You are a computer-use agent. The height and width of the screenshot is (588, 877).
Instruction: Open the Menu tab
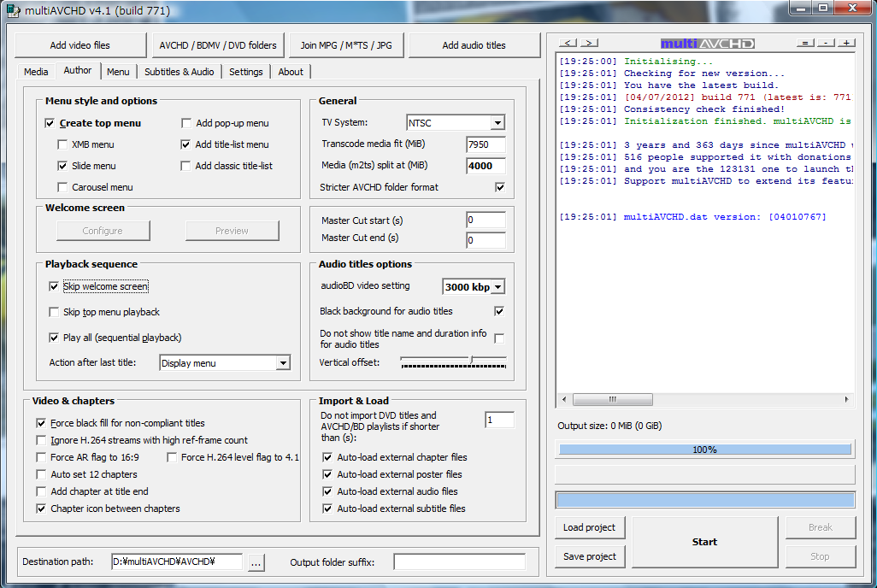click(118, 72)
